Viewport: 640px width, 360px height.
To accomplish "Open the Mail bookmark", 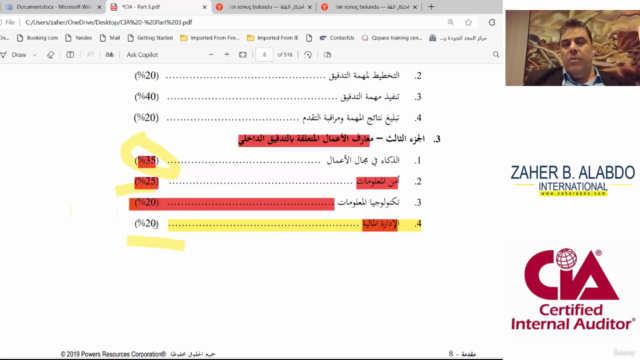I will [x=110, y=38].
